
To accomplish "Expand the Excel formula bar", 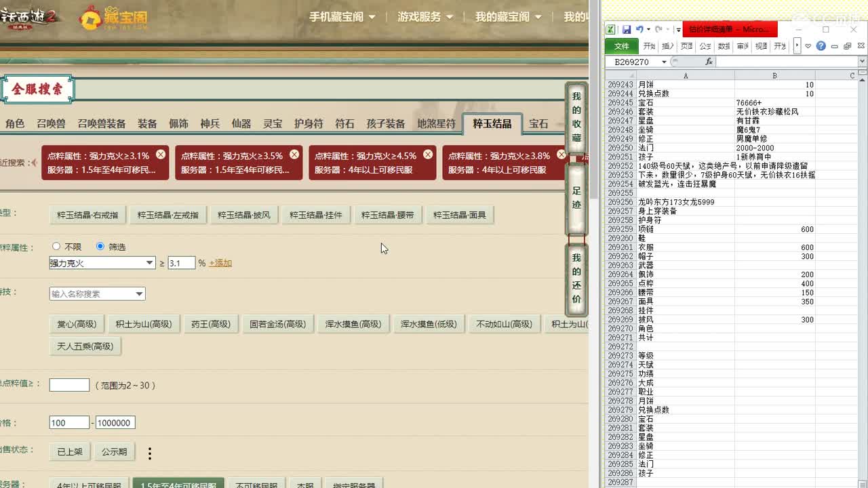I will point(862,62).
